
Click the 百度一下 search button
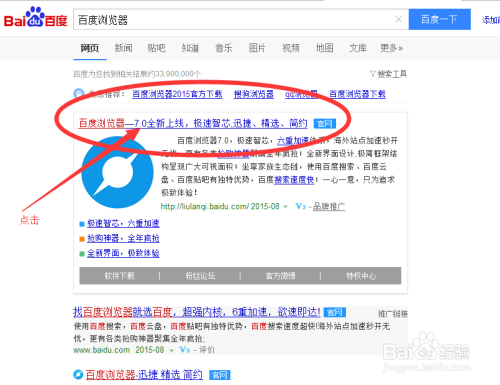pos(440,19)
